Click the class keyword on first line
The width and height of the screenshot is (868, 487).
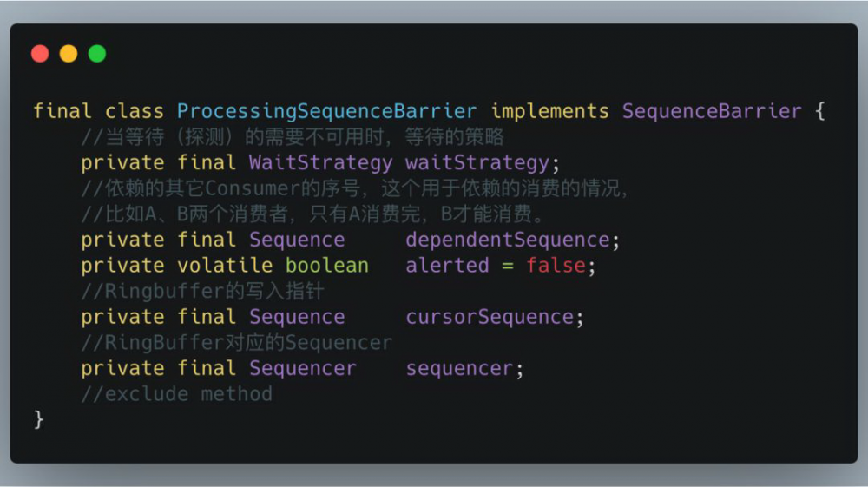pyautogui.click(x=135, y=111)
